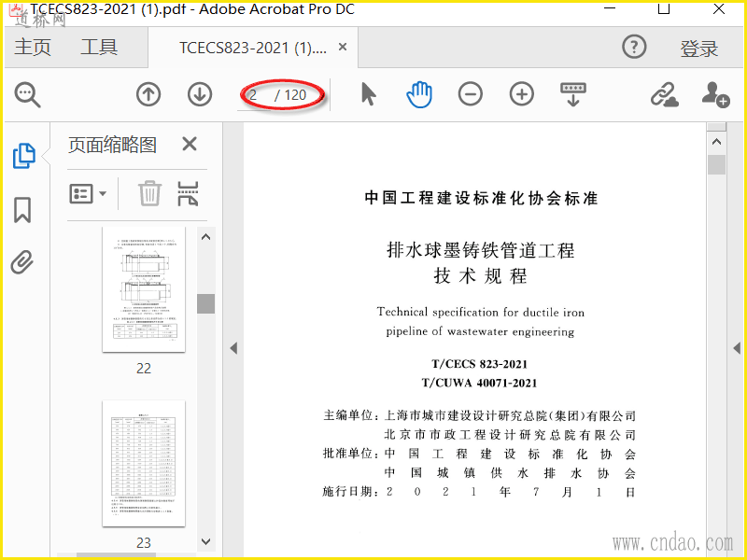The height and width of the screenshot is (560, 747).
Task: Click the thumbnails scrollbar up arrow
Action: [205, 237]
